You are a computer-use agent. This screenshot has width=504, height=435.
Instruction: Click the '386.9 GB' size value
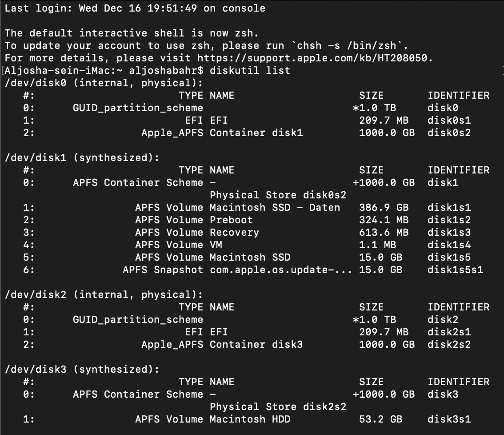384,207
